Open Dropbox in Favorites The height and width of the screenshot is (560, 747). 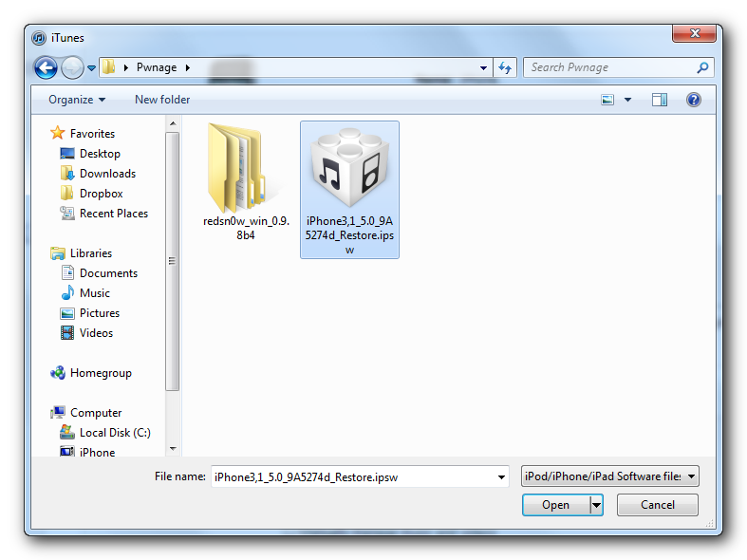(x=91, y=194)
